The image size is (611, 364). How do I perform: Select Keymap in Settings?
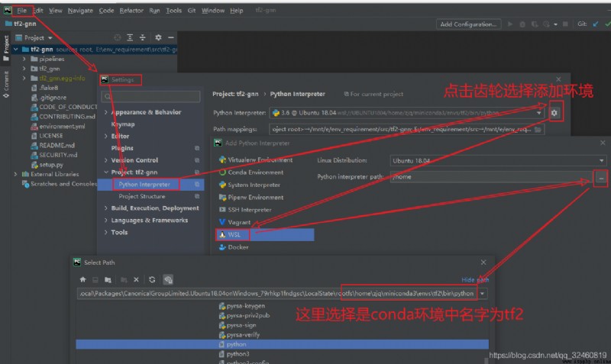tap(123, 124)
